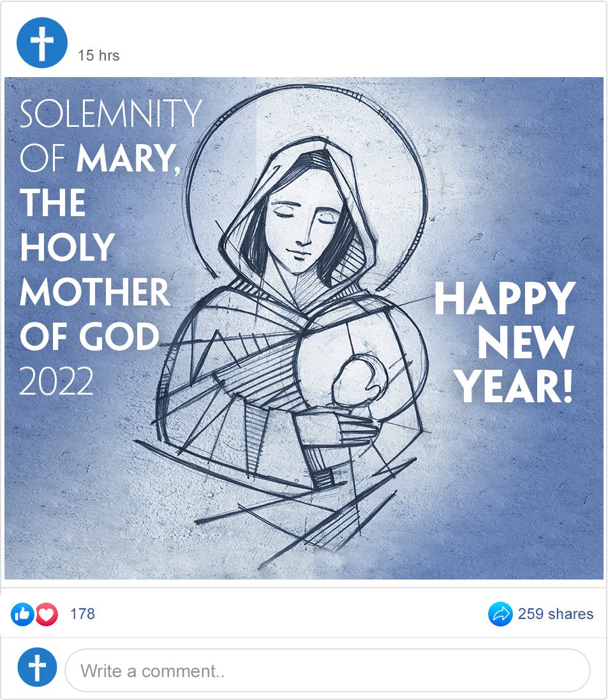608x700 pixels.
Task: Click the page's cross profile avatar at top
Action: tap(42, 43)
